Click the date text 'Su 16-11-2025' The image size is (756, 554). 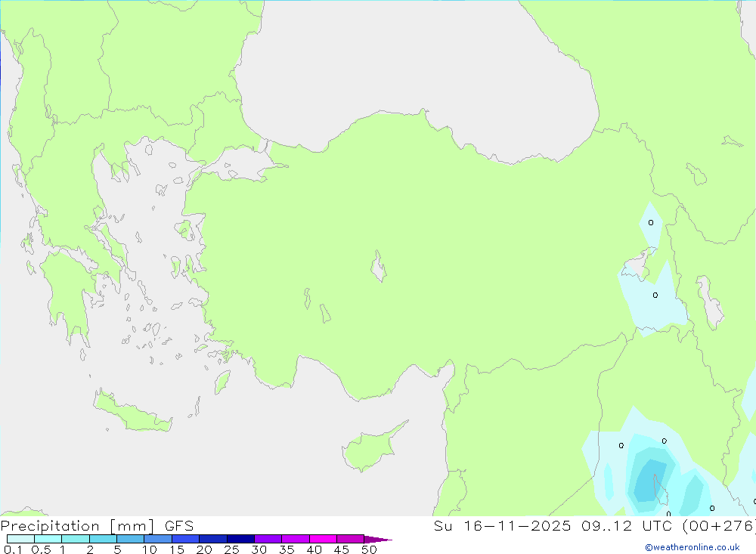click(502, 525)
